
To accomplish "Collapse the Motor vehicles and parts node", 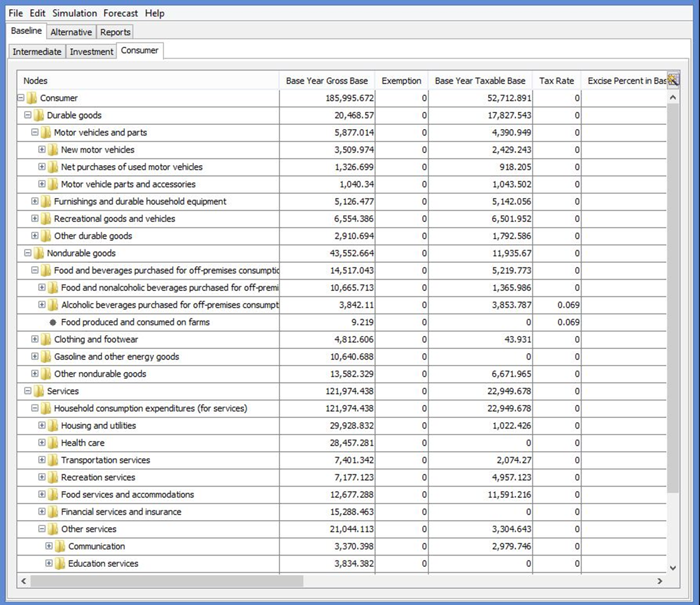I will (35, 132).
